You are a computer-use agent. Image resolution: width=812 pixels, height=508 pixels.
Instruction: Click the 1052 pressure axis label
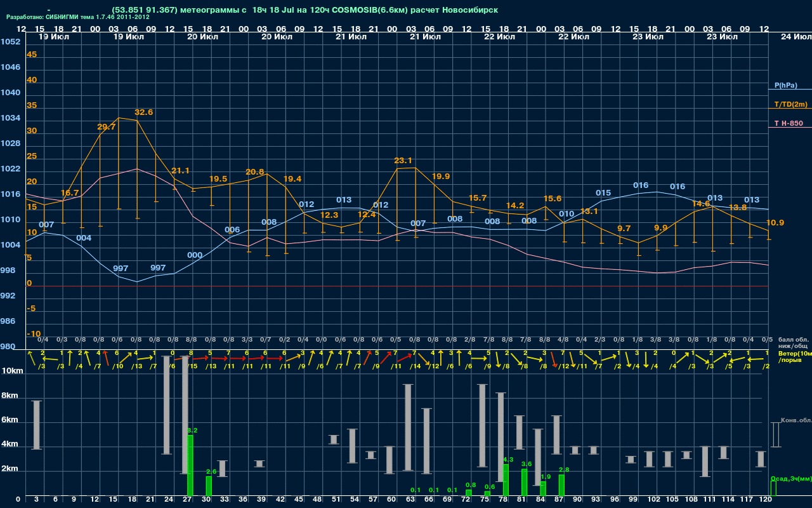[x=10, y=42]
